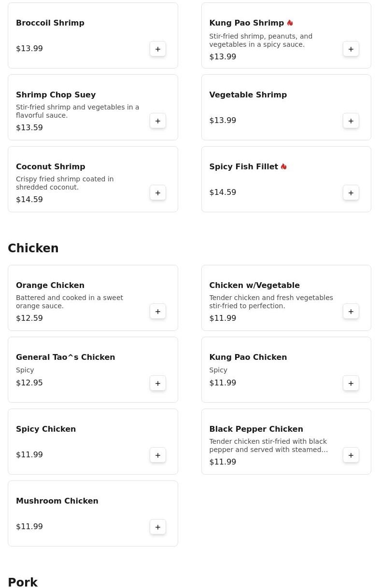Add Kung Pao Chicken to the order
Screen dimensions: 379x588
(351, 383)
